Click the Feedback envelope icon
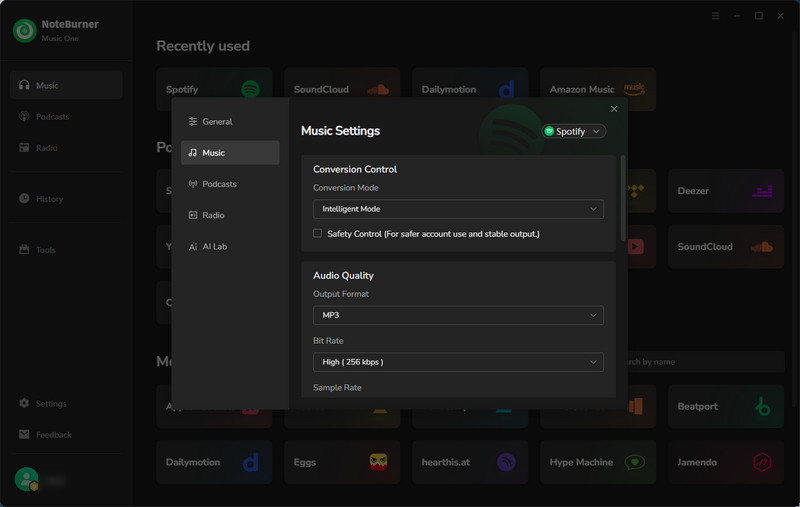This screenshot has width=800, height=507. (x=24, y=434)
